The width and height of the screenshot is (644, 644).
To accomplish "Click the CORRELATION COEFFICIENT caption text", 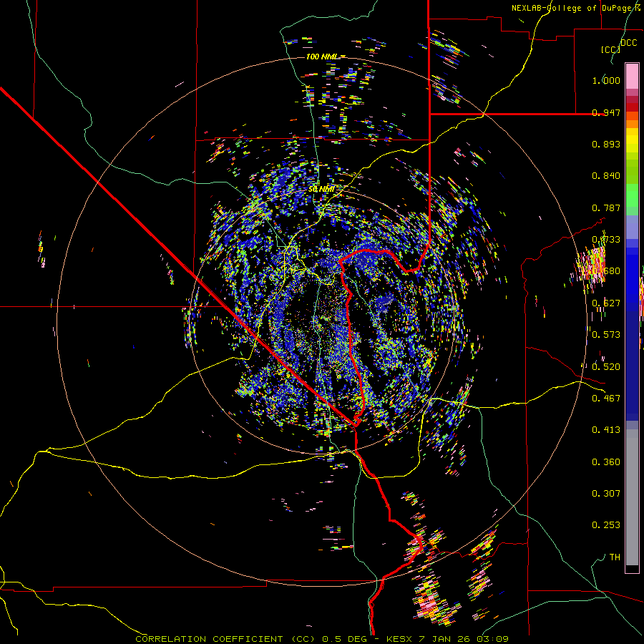I will point(209,639).
